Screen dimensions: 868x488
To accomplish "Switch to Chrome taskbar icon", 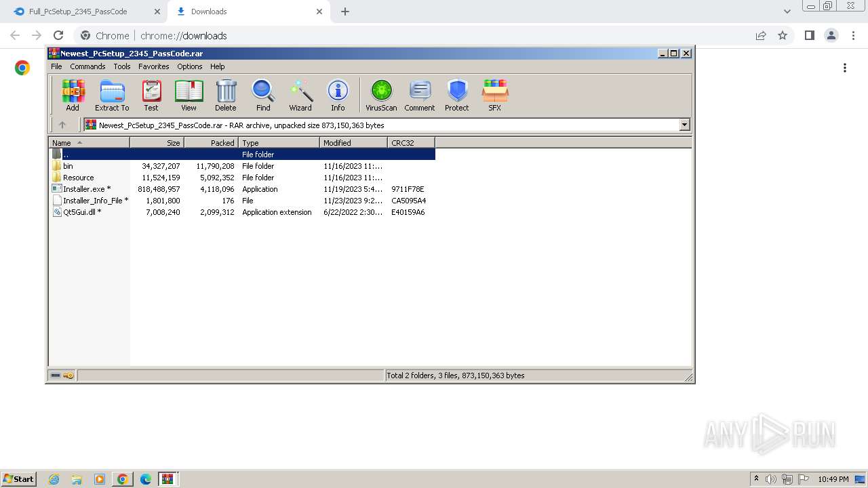I will click(x=123, y=479).
